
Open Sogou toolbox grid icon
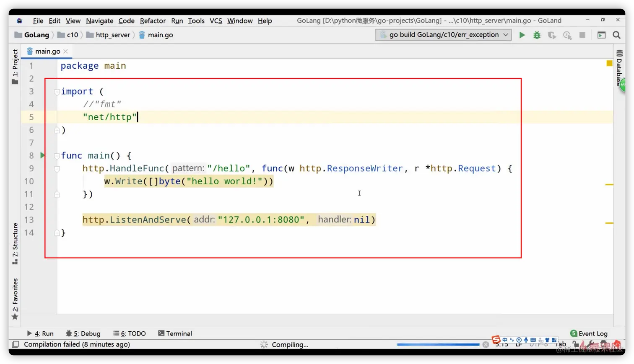pyautogui.click(x=554, y=340)
